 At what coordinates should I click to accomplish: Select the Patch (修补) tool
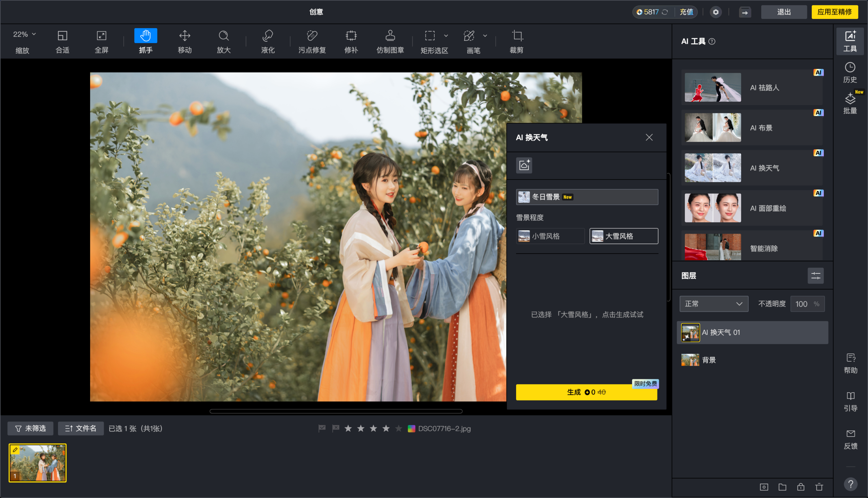(351, 41)
